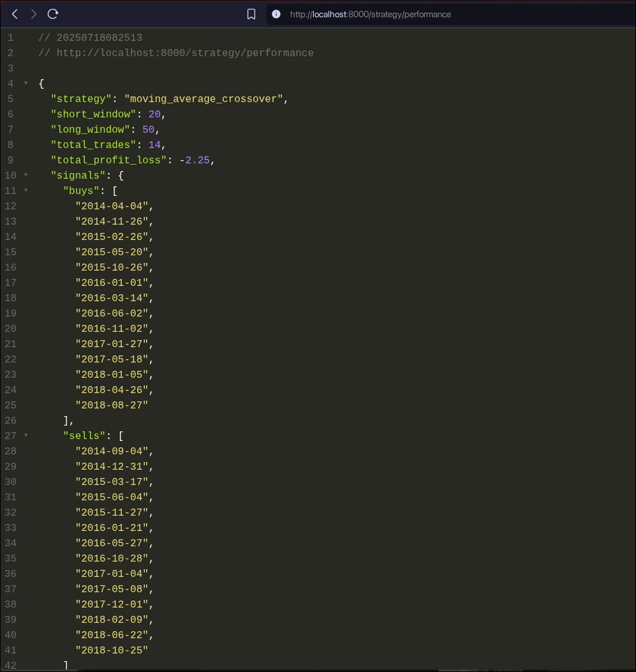
Task: Click sell date "2017-01-04"
Action: point(112,574)
